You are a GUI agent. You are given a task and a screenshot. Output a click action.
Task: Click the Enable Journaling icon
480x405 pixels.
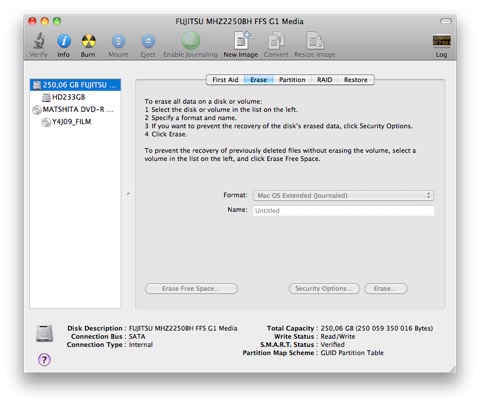[x=190, y=41]
